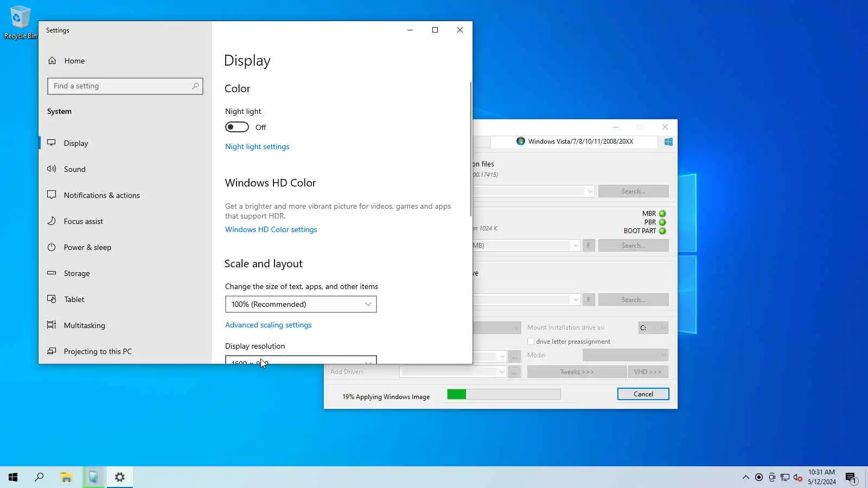Screen dimensions: 868x488
Task: Click the Sound speaker icon in sidebar
Action: pos(52,169)
